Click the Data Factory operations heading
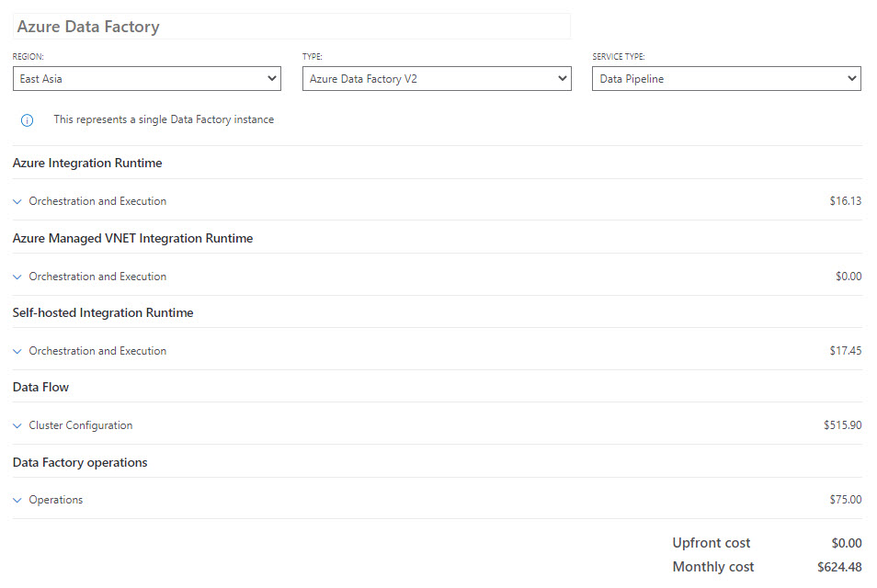Screen dimensions: 877x588 pos(80,462)
